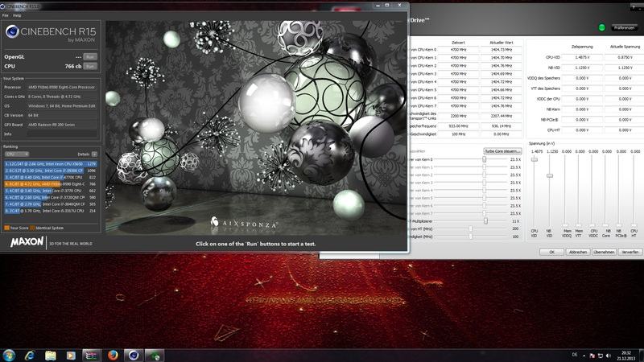Viewport: 644px width, 362px height.
Task: Open Firefox from the taskbar
Action: [x=113, y=356]
